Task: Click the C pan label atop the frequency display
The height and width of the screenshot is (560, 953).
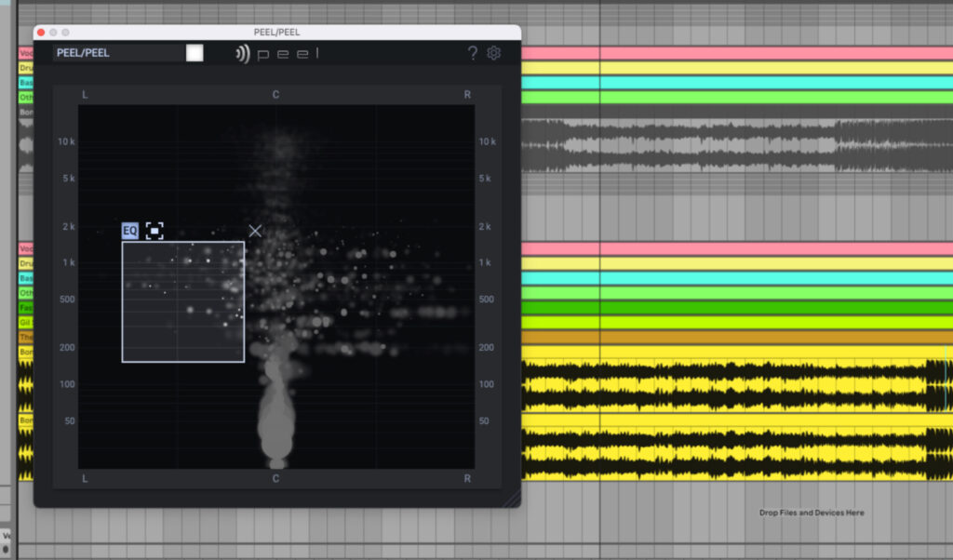Action: pos(275,94)
